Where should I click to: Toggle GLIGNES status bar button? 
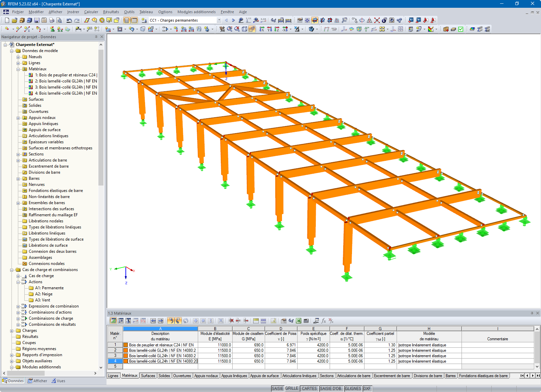(x=353, y=389)
